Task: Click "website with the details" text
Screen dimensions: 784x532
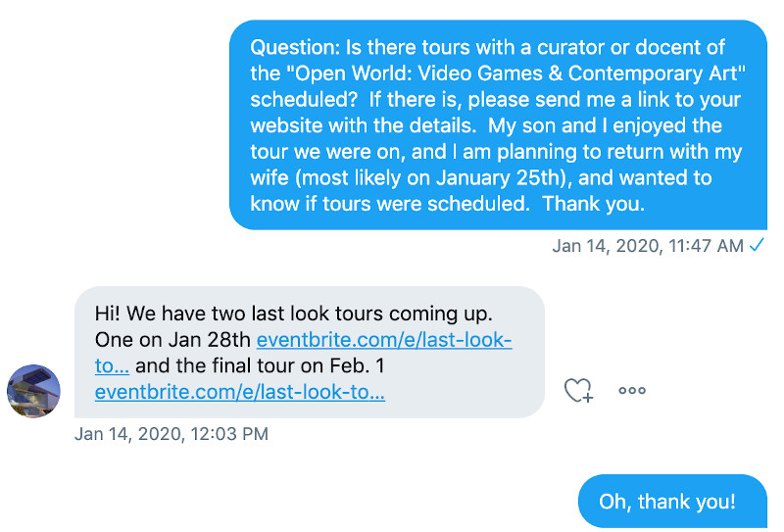Action: (x=363, y=125)
